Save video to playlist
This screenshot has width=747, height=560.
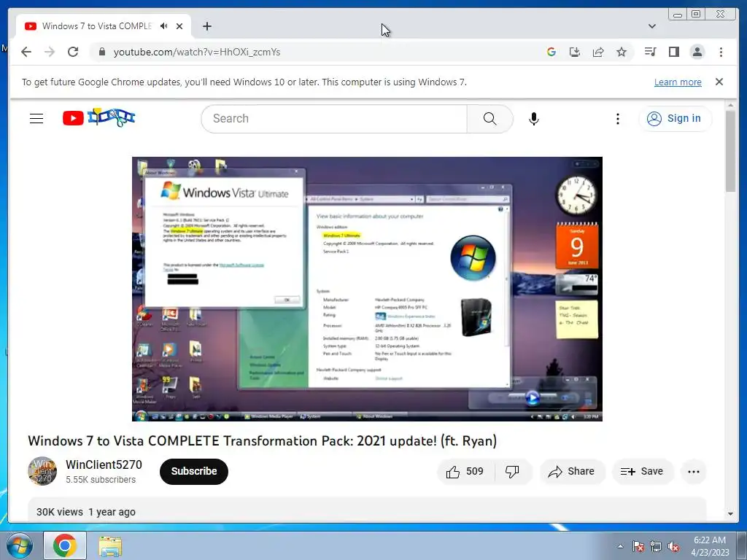[642, 472]
